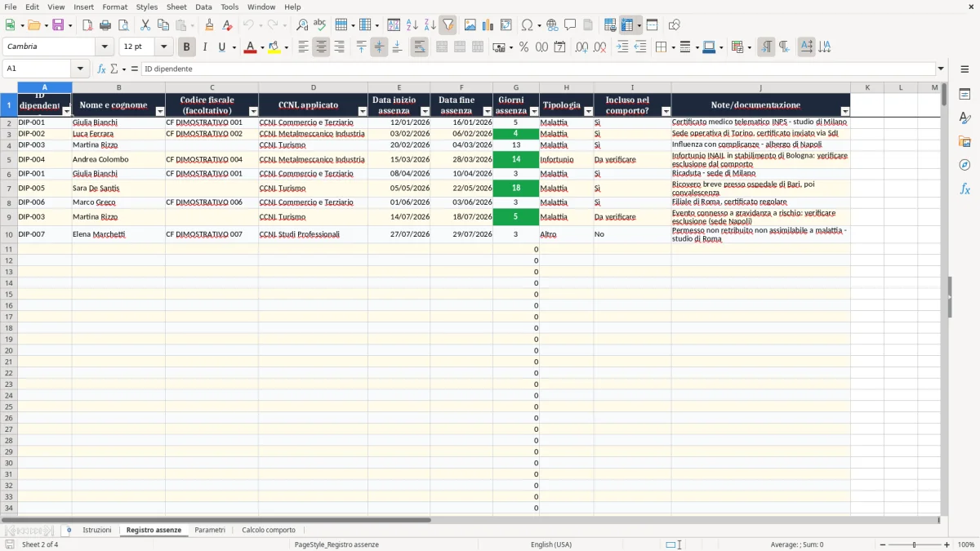Toggle Center Vertically alignment
980x551 pixels.
(x=379, y=47)
